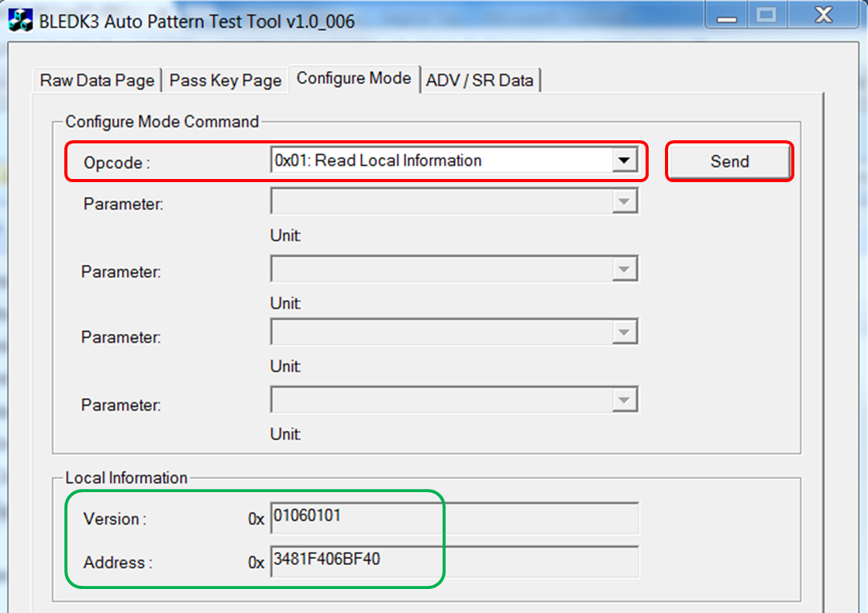Screen dimensions: 868x613
Task: Maximize the BLEDK3 test tool window
Action: click(x=767, y=15)
